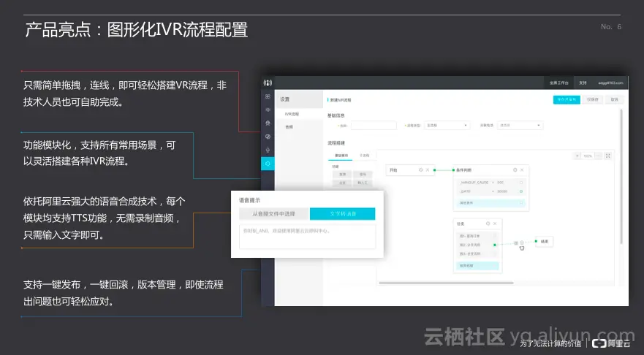Click the 结束 node

544,241
